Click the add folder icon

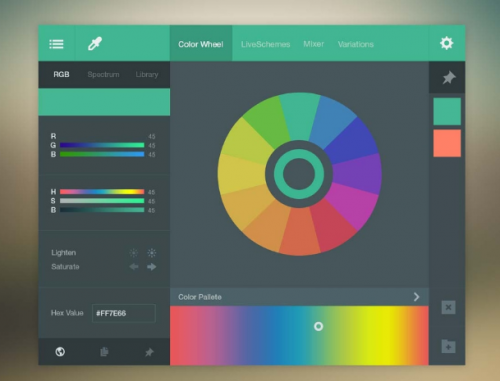(x=448, y=346)
